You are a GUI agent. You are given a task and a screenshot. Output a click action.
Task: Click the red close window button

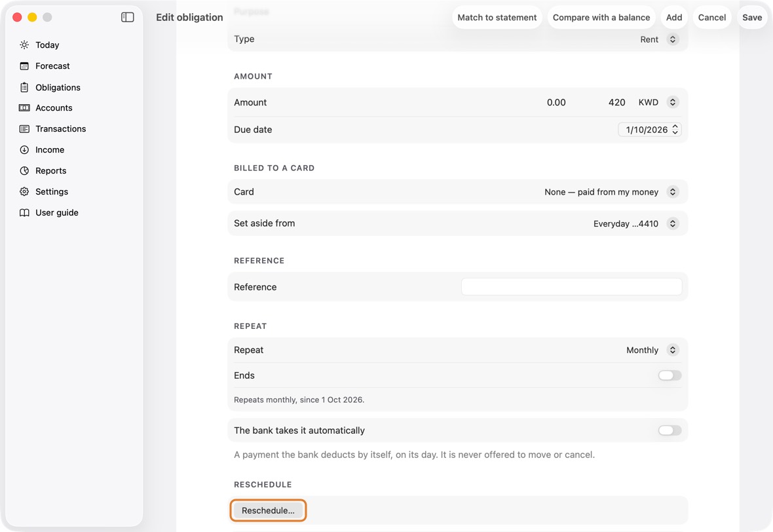pyautogui.click(x=17, y=17)
